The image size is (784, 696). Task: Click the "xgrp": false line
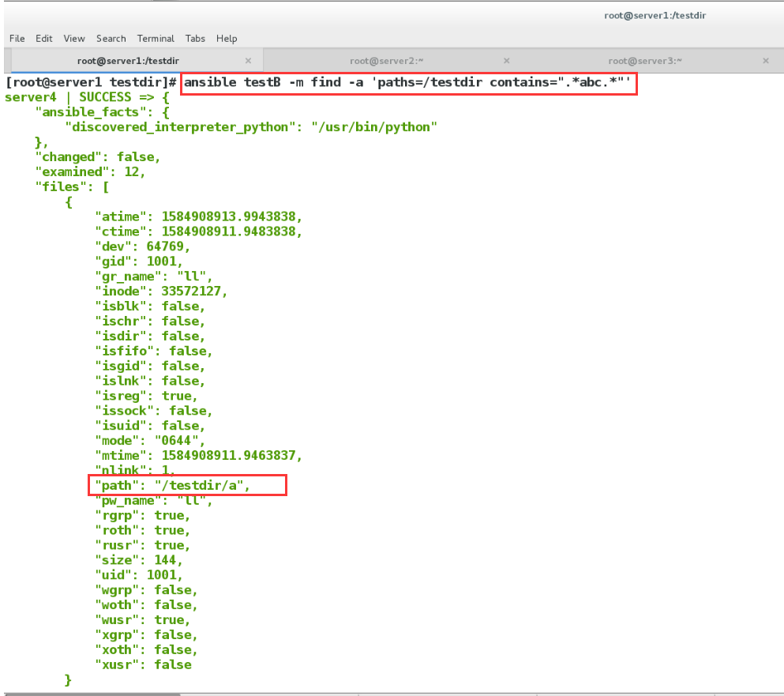point(147,635)
